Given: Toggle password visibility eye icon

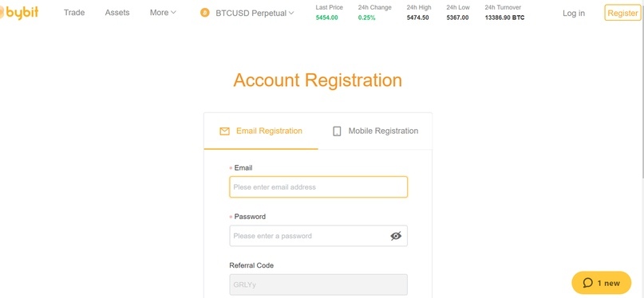Looking at the screenshot, I should coord(396,236).
